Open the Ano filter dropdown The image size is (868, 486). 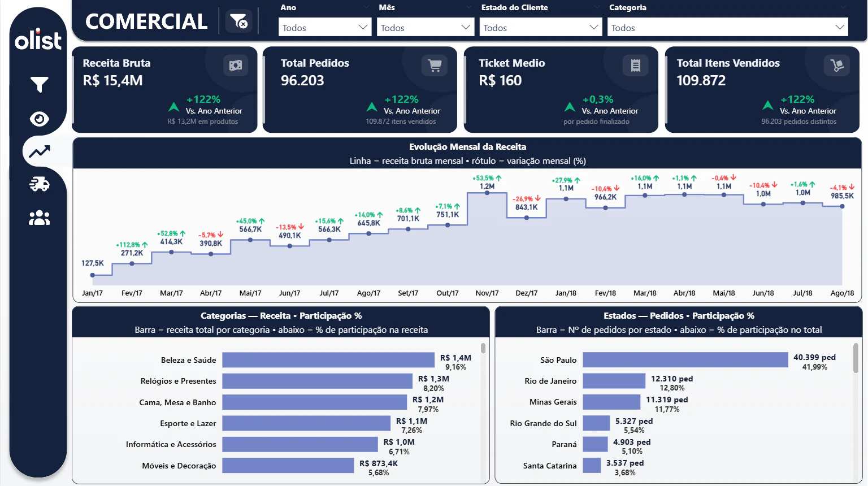[x=325, y=27]
